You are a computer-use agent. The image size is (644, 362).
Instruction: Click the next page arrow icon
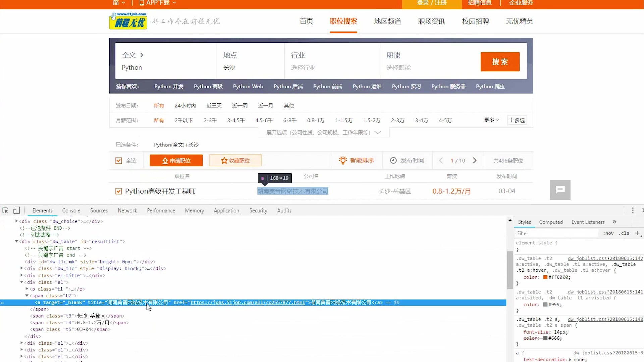pyautogui.click(x=475, y=160)
